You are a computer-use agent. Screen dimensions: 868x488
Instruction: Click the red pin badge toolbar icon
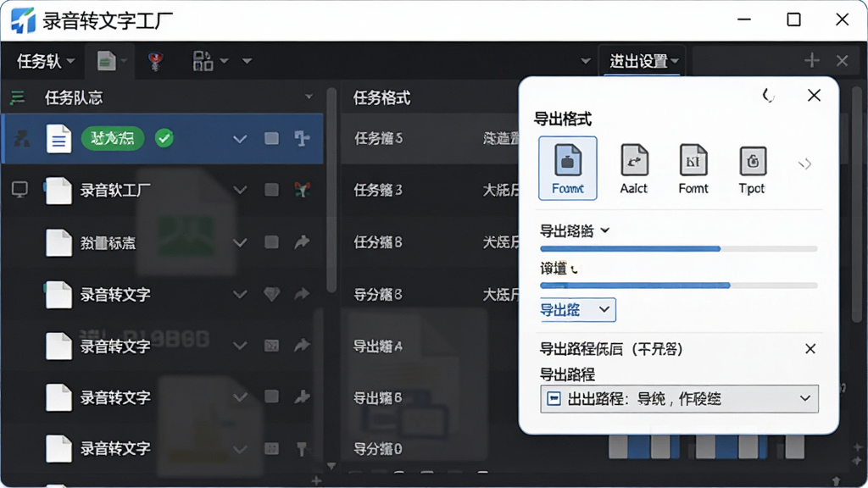tap(155, 61)
